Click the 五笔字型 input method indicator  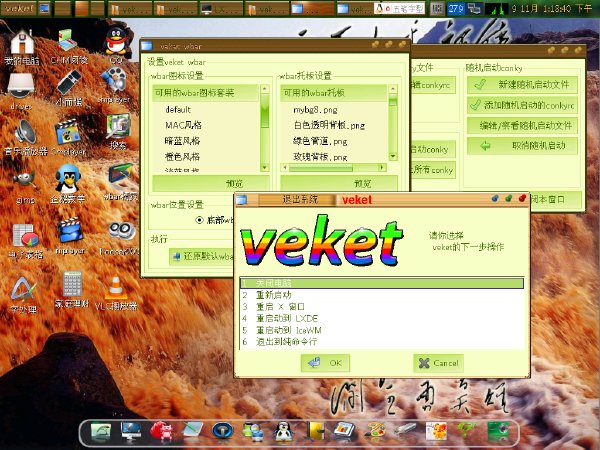(x=399, y=8)
